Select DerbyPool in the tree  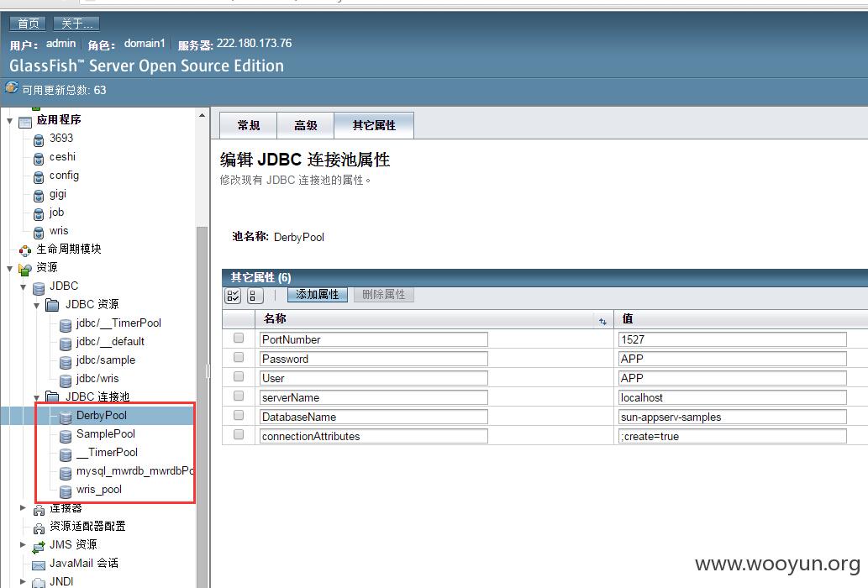click(102, 416)
